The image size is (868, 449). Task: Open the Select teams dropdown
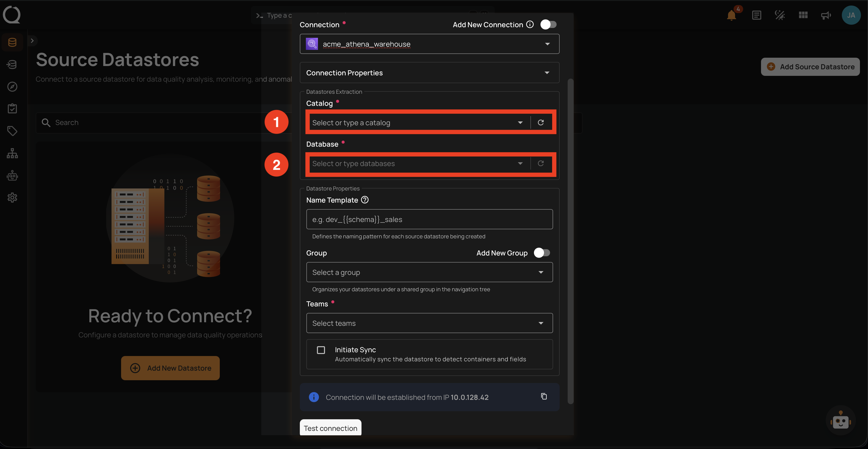pos(429,323)
